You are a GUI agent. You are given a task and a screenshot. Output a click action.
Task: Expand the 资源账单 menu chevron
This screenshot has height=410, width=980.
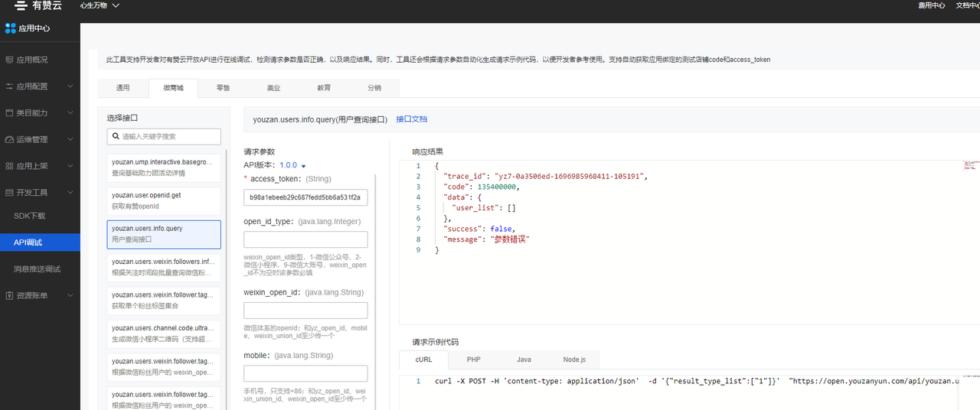(70, 295)
